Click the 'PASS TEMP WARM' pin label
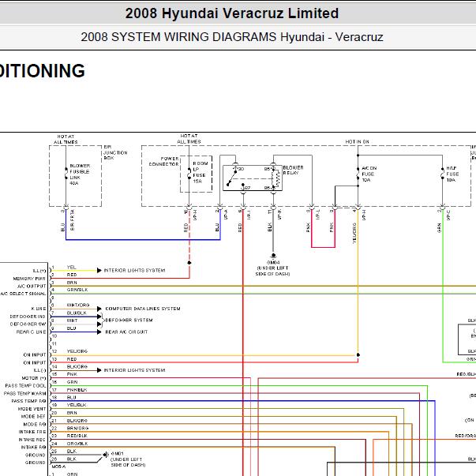 tap(25, 393)
